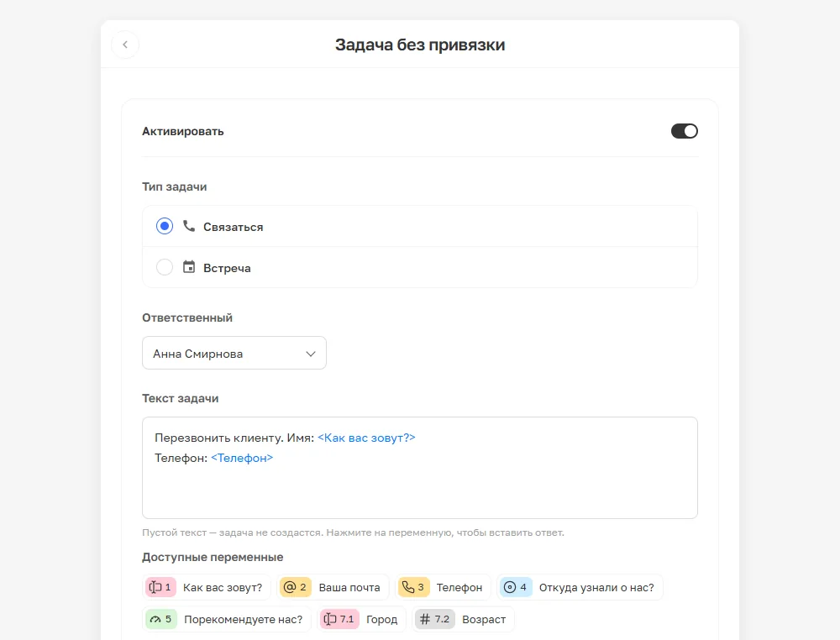
Task: Click the pink text-field icon badge numbered 1
Action: tap(160, 588)
